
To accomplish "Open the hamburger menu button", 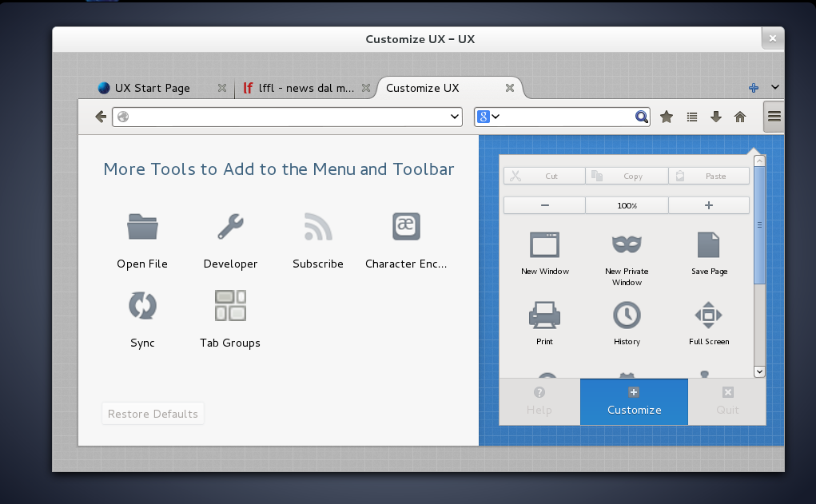I will click(774, 117).
